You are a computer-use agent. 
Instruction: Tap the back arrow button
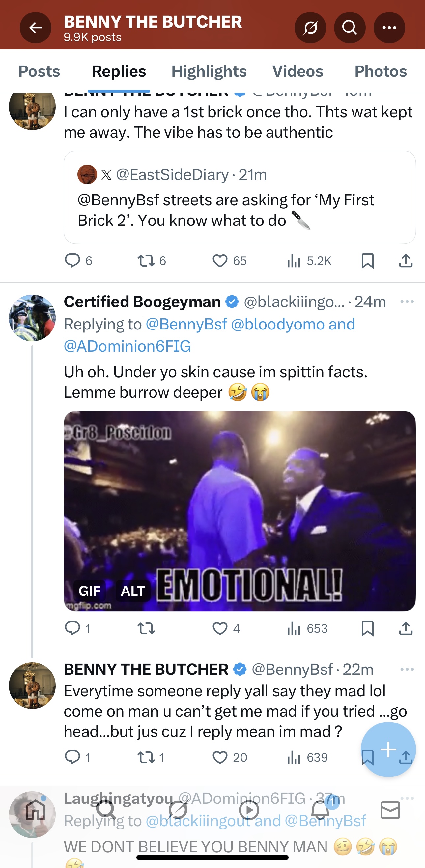tap(36, 28)
